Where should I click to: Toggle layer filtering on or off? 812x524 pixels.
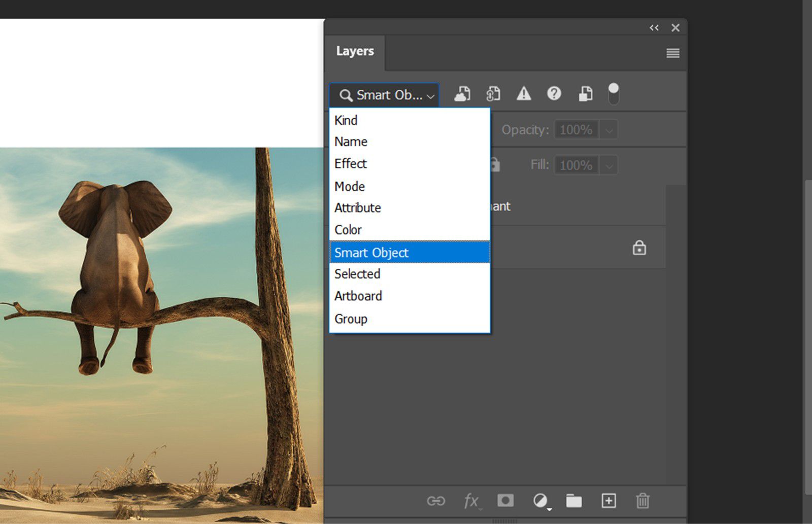coord(614,93)
